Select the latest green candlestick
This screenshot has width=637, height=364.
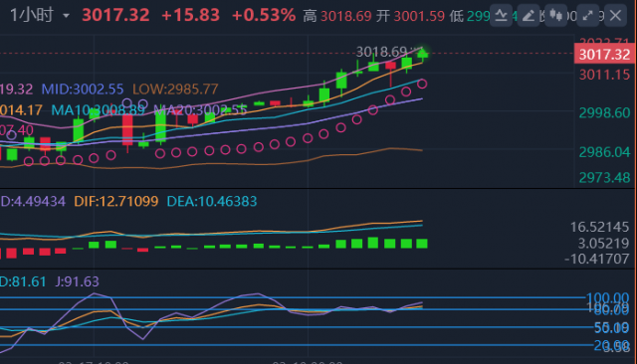[x=422, y=55]
